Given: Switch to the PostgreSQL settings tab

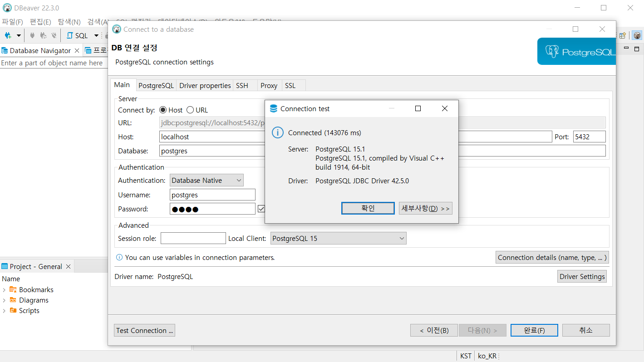Looking at the screenshot, I should click(156, 85).
